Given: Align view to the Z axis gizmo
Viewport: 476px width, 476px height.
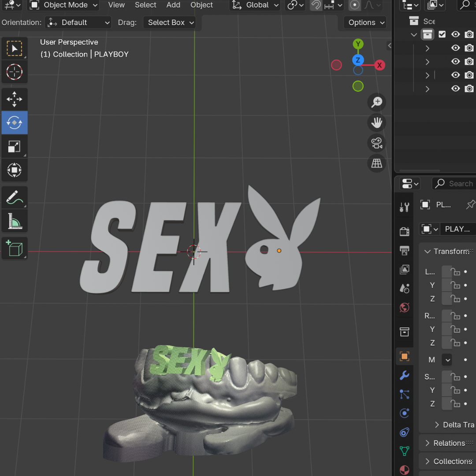Looking at the screenshot, I should 358,60.
